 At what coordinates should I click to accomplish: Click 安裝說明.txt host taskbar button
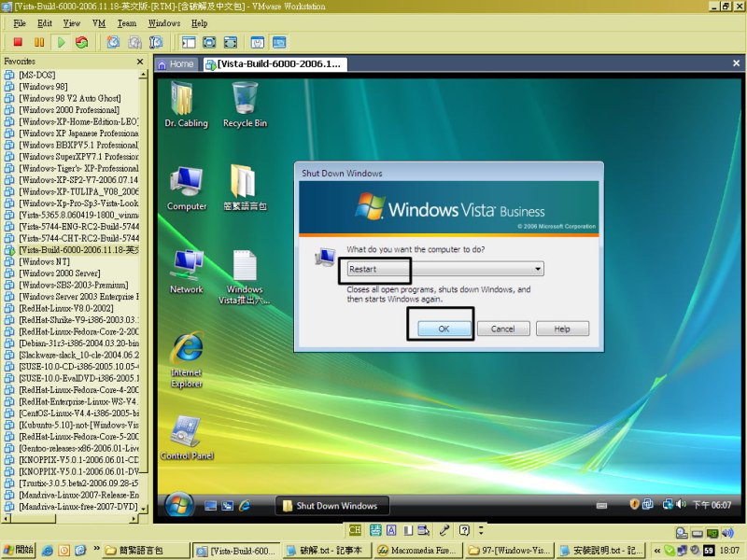pos(599,551)
